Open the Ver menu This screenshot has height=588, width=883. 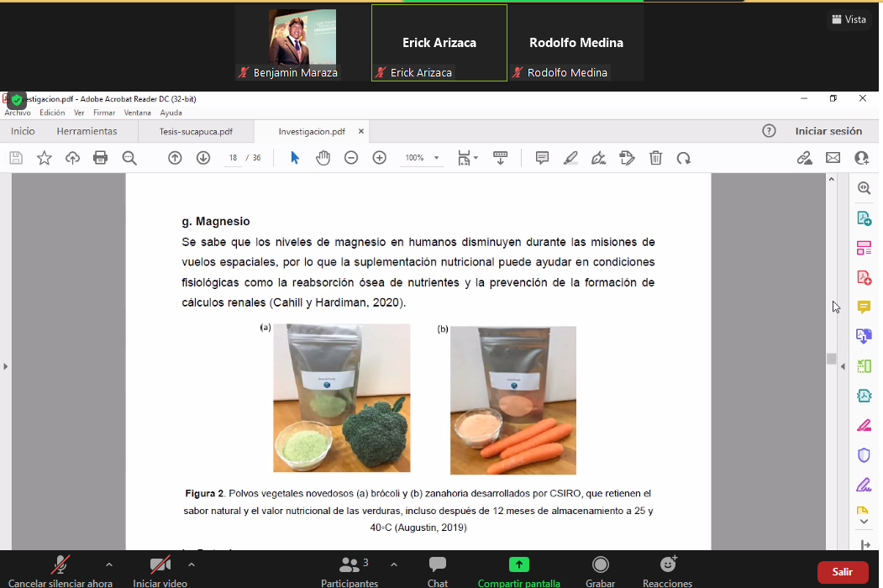(79, 113)
